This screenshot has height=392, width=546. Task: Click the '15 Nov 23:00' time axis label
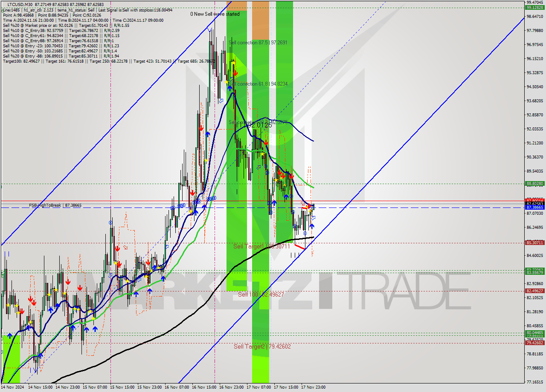(149, 387)
